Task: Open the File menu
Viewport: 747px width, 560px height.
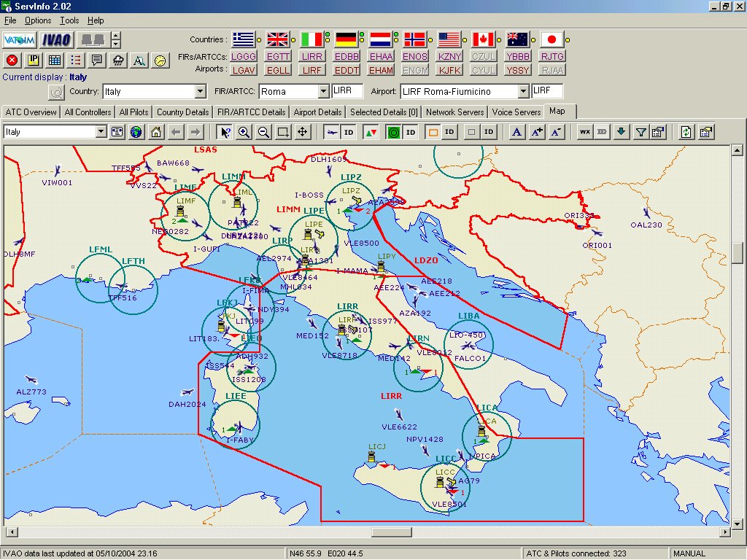Action: [x=10, y=20]
